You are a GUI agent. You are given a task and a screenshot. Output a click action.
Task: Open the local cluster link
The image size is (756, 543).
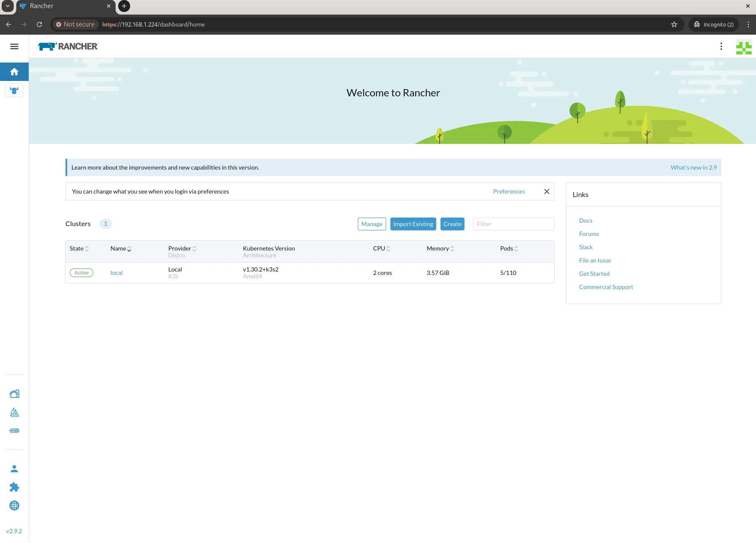coord(116,273)
